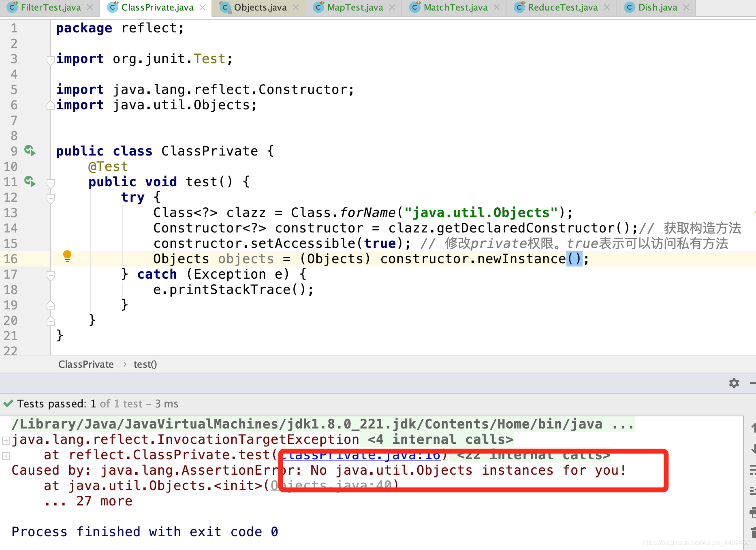Close the MapTest.java tab
This screenshot has width=756, height=550.
click(x=392, y=7)
